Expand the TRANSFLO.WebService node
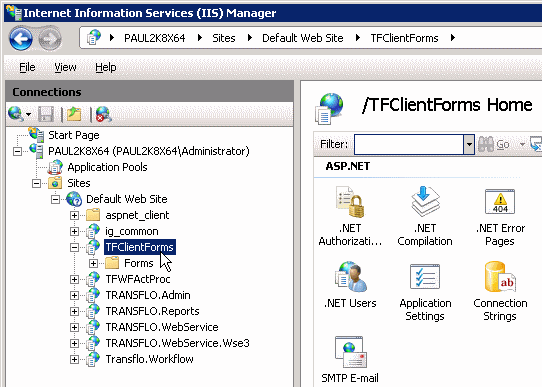The width and height of the screenshot is (542, 387). point(74,327)
